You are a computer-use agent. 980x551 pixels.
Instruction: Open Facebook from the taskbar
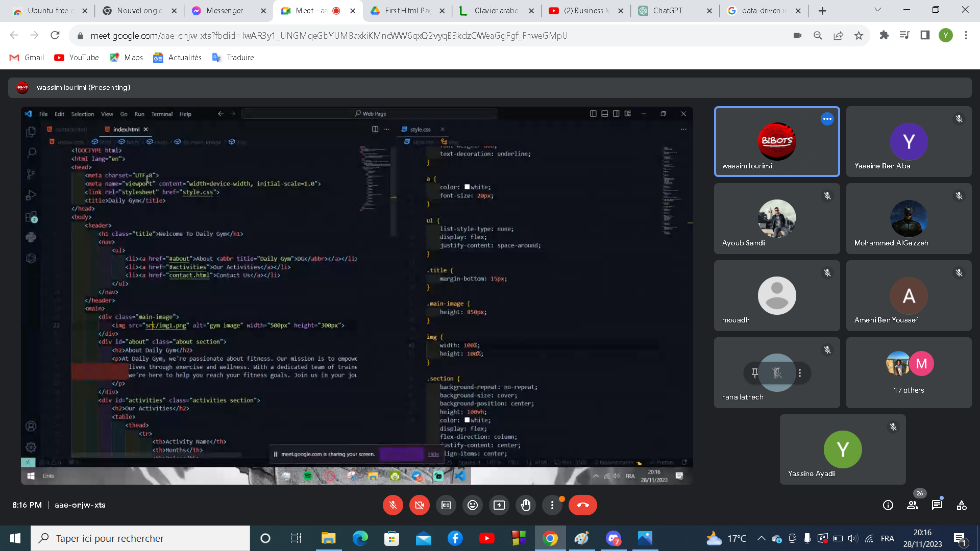[455, 538]
